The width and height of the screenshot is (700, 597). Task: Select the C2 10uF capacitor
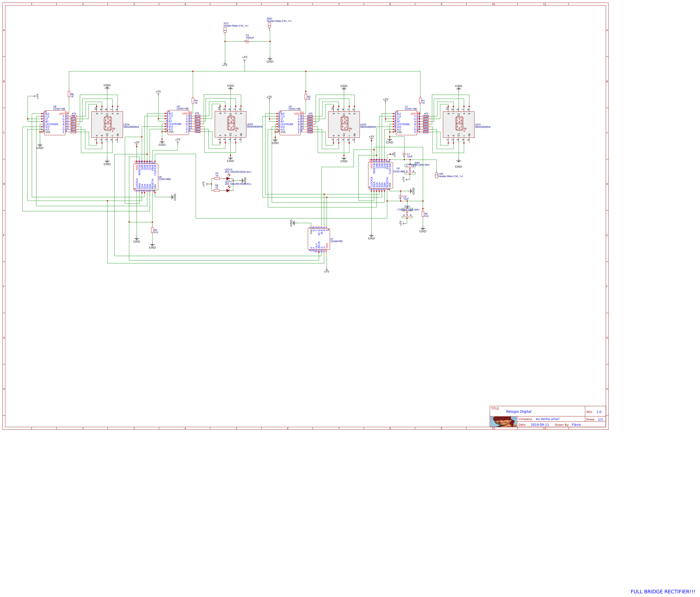click(x=401, y=196)
